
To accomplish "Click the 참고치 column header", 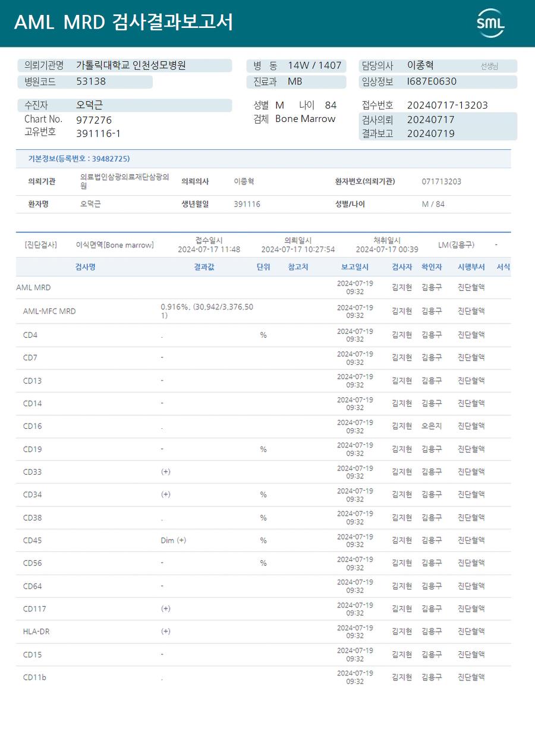I will (x=298, y=267).
